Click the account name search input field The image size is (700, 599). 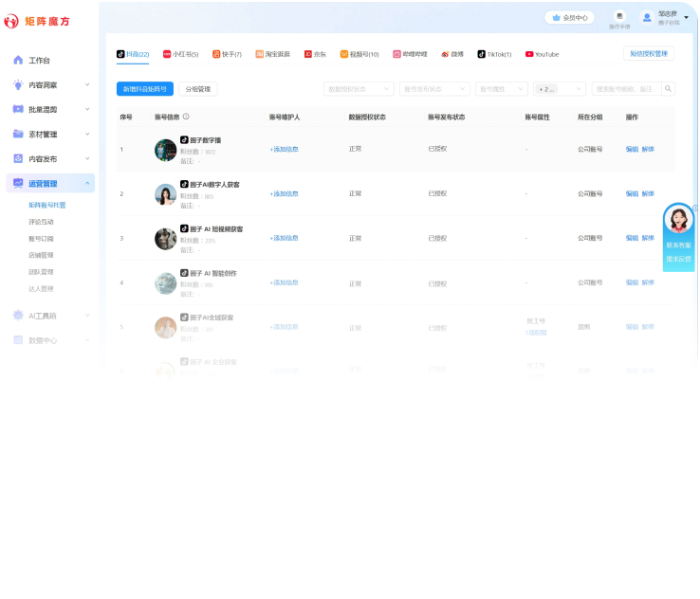point(626,89)
